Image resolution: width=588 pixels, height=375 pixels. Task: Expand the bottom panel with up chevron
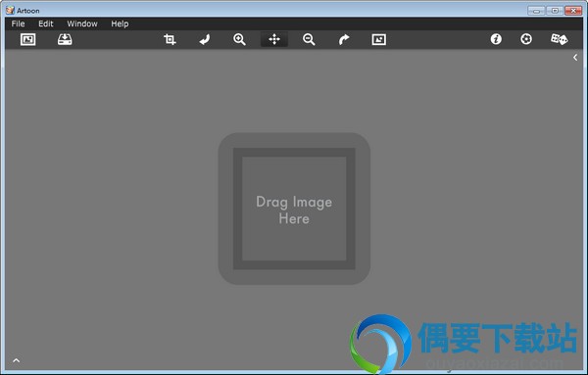point(16,360)
